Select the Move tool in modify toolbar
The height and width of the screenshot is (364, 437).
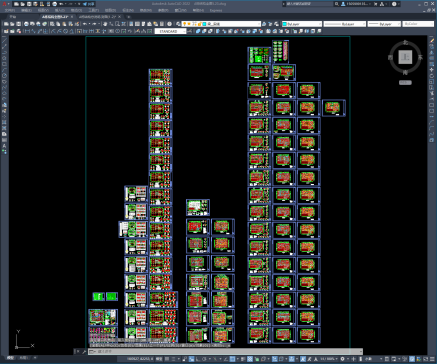[432, 70]
